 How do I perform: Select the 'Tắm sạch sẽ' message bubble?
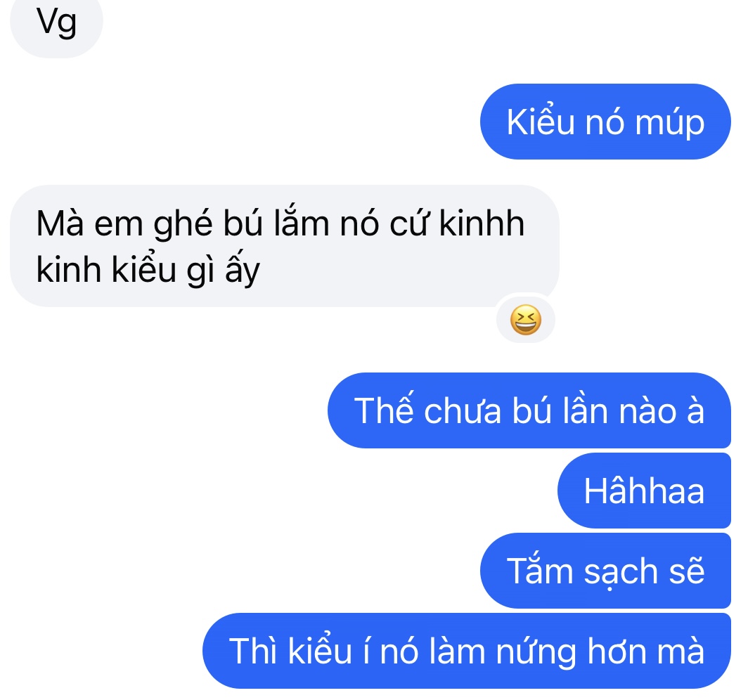tap(605, 571)
